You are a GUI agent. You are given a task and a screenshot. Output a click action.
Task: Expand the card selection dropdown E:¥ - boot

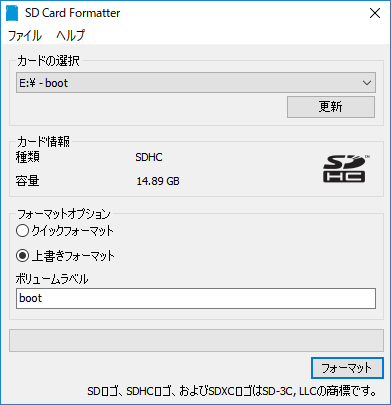click(196, 83)
